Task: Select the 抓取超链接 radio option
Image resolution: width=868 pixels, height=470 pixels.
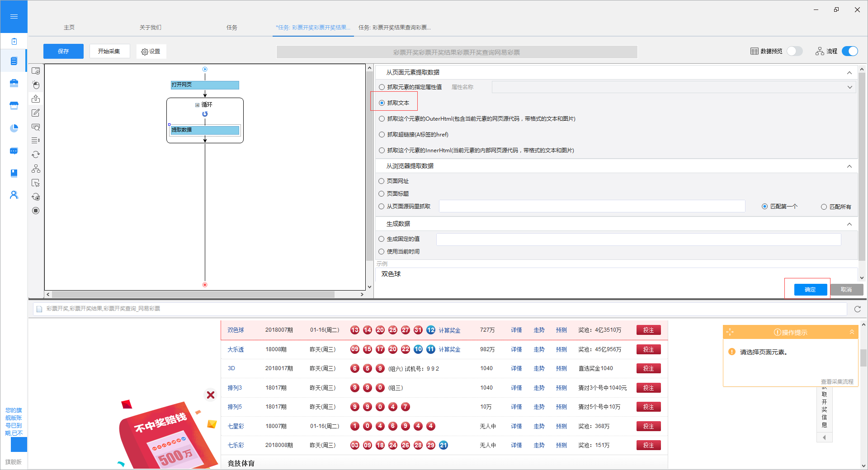Action: click(x=382, y=135)
